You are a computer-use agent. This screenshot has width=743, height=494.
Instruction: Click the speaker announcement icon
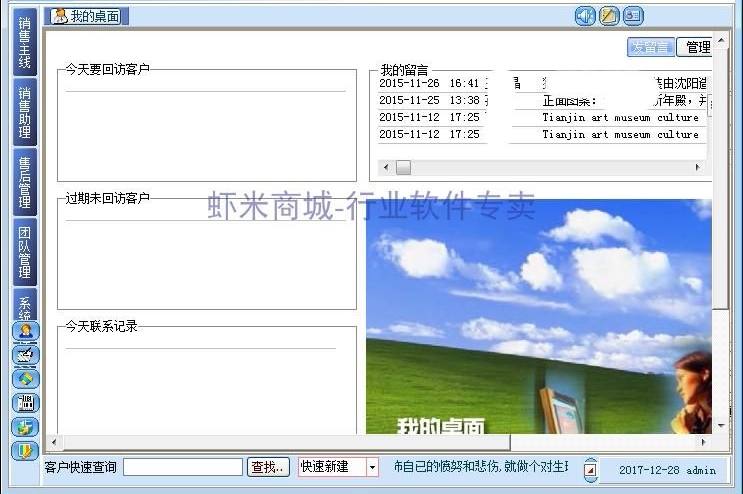tap(585, 17)
